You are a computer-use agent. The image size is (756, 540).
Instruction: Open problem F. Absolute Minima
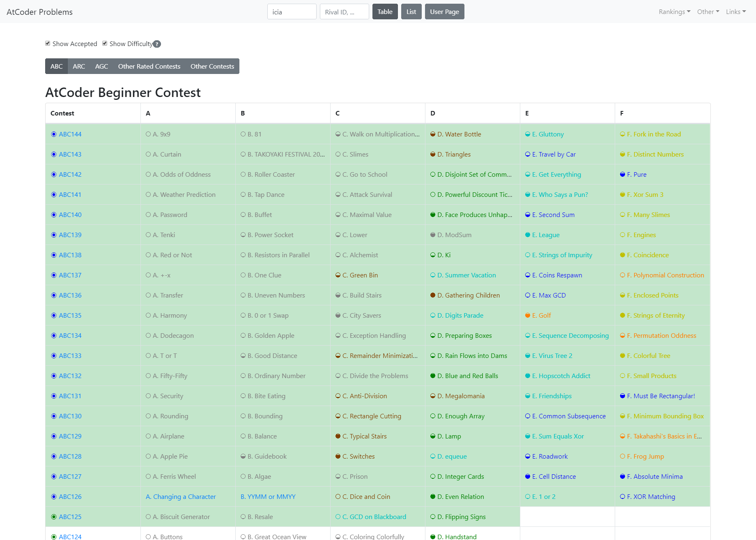[x=655, y=477]
